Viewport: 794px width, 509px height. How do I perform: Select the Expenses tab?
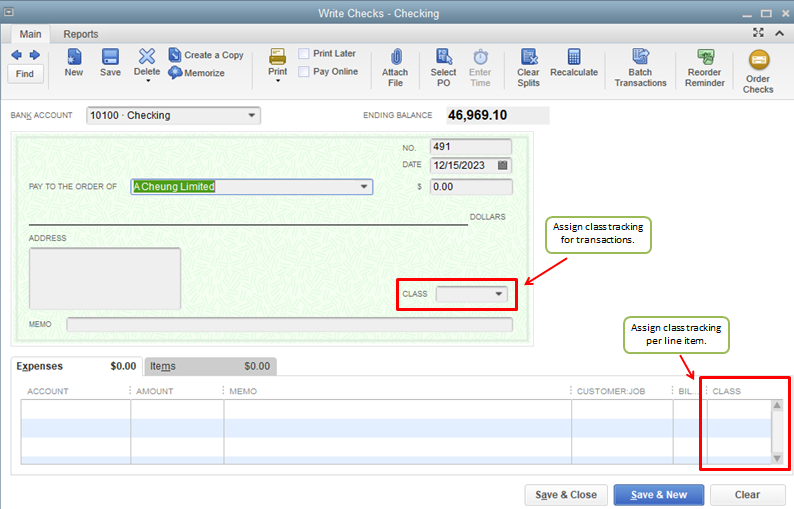[x=76, y=366]
